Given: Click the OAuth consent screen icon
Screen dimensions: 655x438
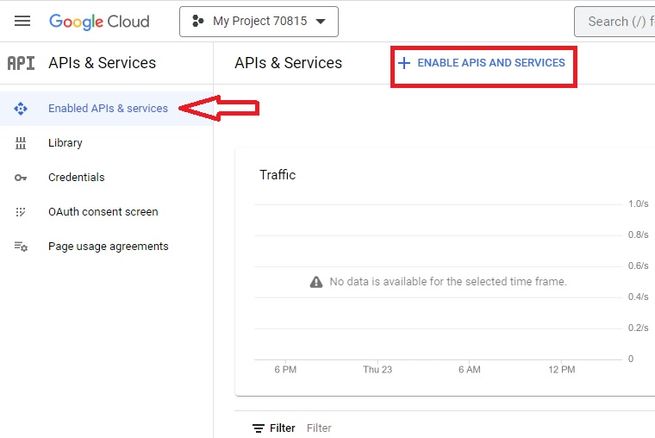Looking at the screenshot, I should [x=21, y=212].
